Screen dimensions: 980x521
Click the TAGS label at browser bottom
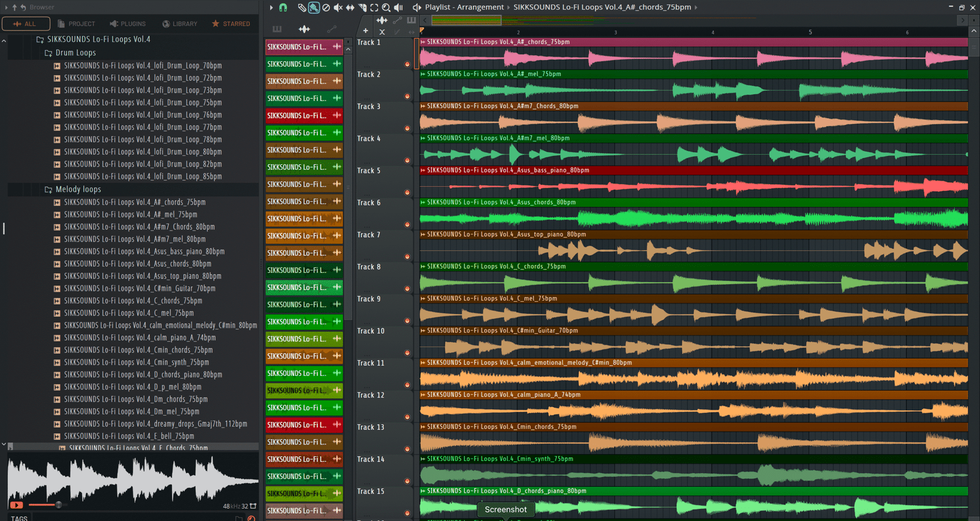tap(19, 519)
